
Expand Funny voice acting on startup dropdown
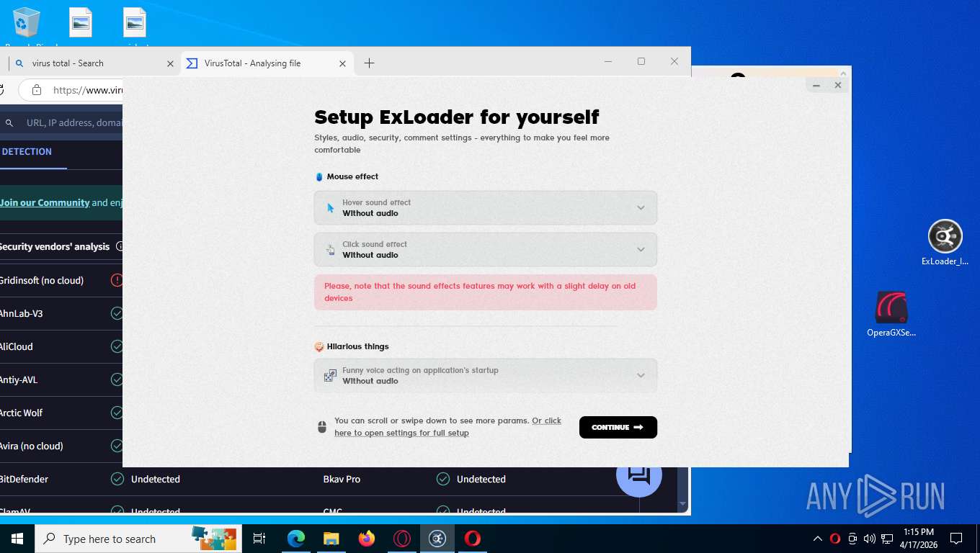coord(485,376)
